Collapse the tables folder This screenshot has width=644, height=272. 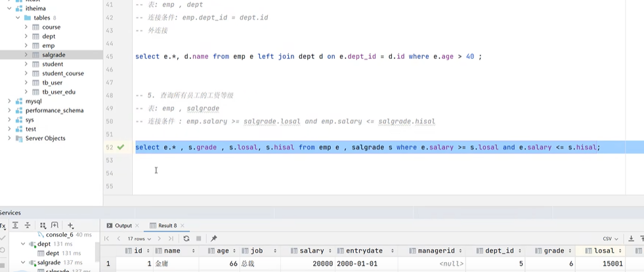[x=18, y=18]
